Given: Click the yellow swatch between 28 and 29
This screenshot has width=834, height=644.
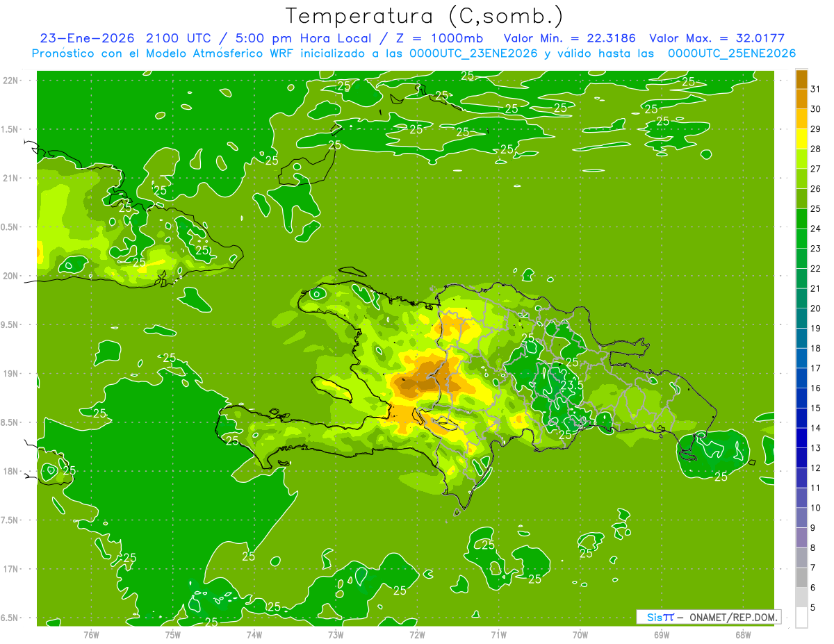Looking at the screenshot, I should [x=801, y=139].
